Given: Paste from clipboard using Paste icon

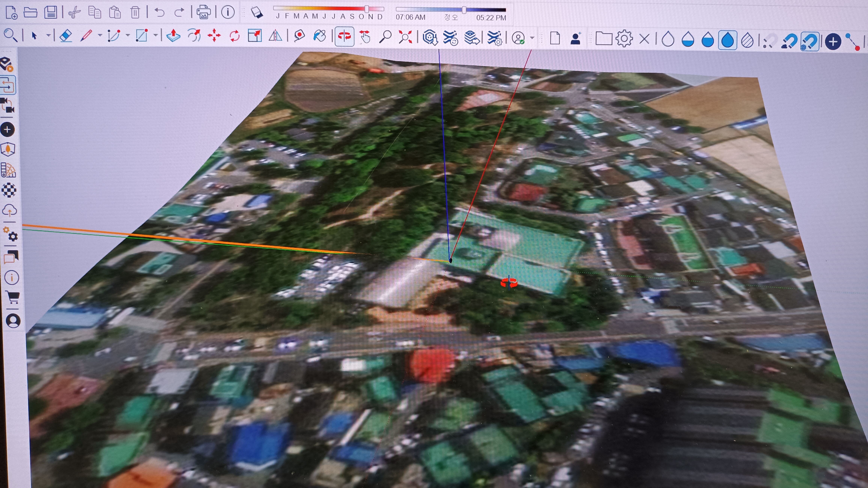Looking at the screenshot, I should (115, 12).
